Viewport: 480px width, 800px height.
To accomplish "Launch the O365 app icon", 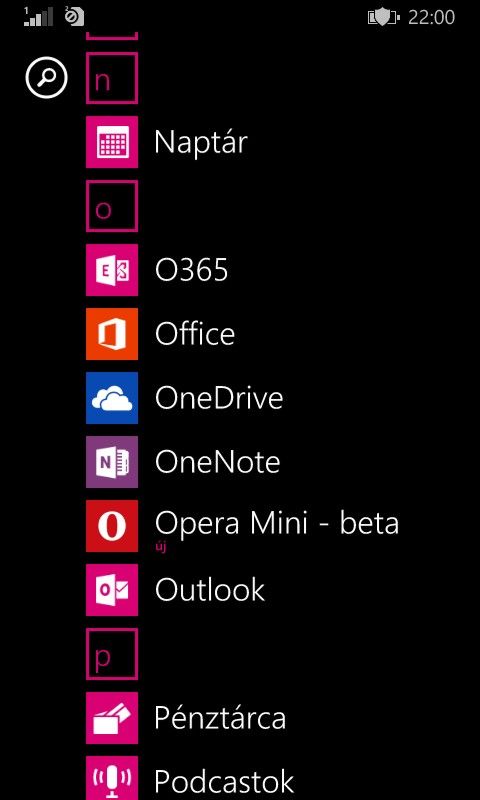I will point(112,270).
